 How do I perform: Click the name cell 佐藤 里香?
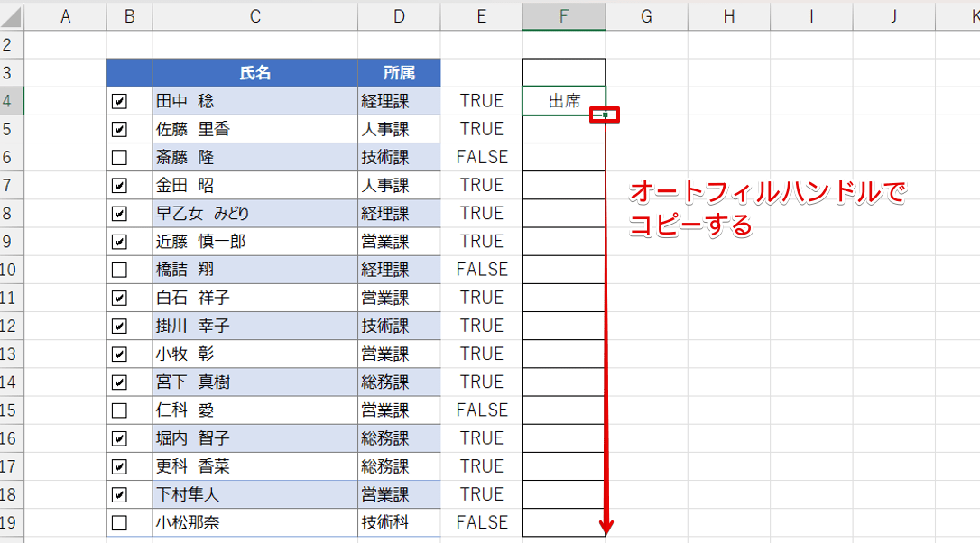[x=255, y=129]
